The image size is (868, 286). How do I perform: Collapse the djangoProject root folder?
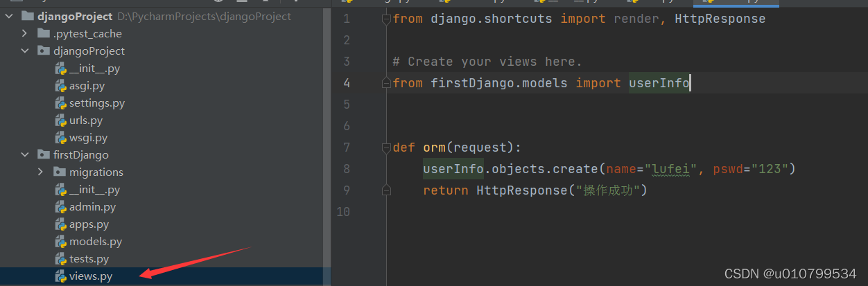pos(9,16)
